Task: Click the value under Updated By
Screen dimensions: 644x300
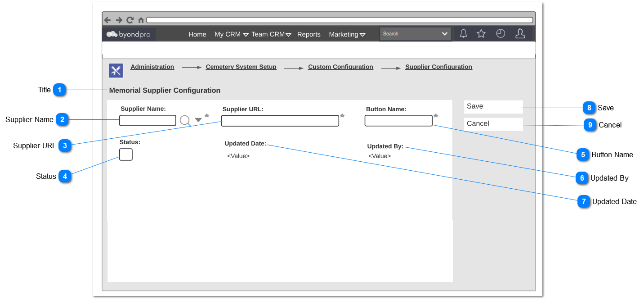Action: click(380, 156)
